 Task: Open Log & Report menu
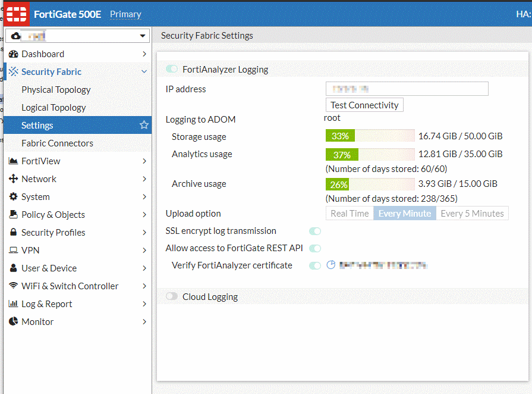[78, 304]
